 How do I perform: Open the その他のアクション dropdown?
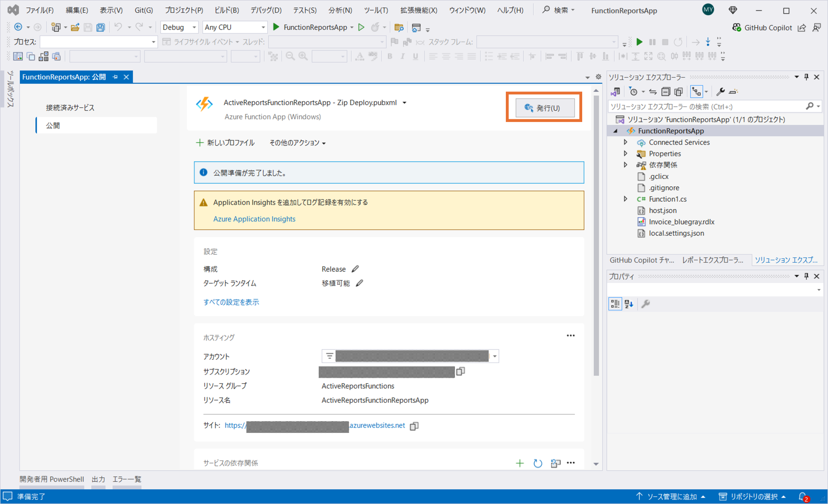[297, 143]
